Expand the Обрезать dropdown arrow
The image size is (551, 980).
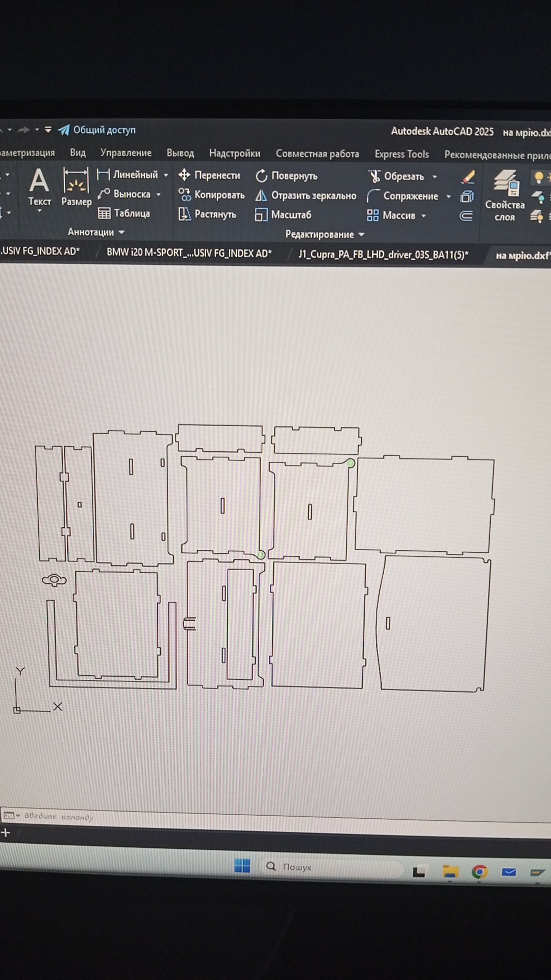[435, 177]
